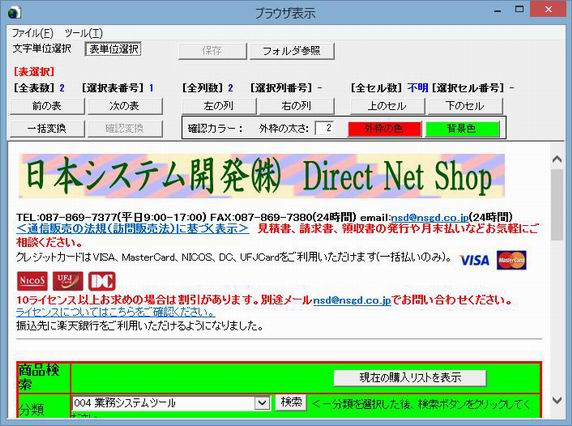Switch to 文字単位選択 mode
Screen dimensions: 572x426
point(42,49)
